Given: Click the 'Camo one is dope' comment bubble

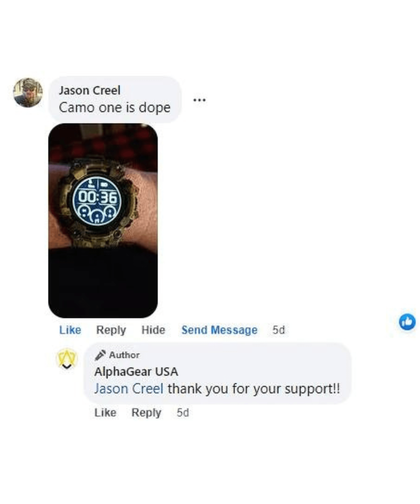Looking at the screenshot, I should pyautogui.click(x=115, y=99).
